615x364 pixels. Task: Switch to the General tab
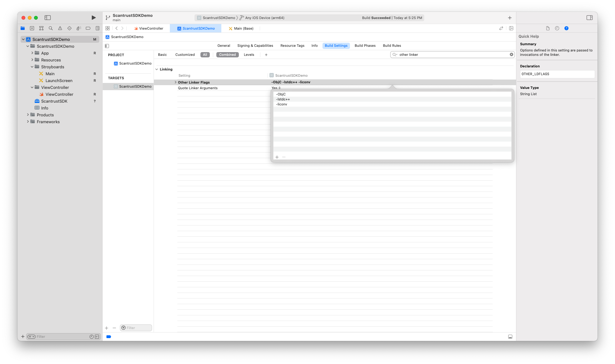224,46
